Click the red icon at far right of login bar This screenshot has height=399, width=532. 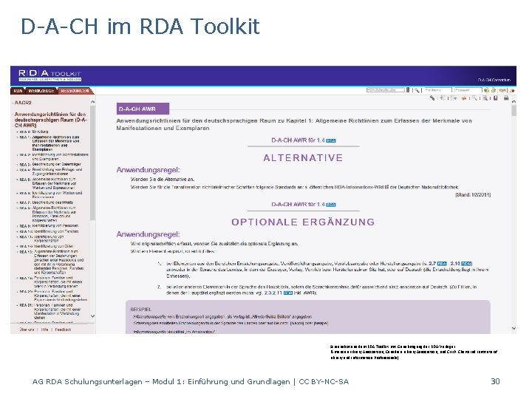(x=512, y=90)
